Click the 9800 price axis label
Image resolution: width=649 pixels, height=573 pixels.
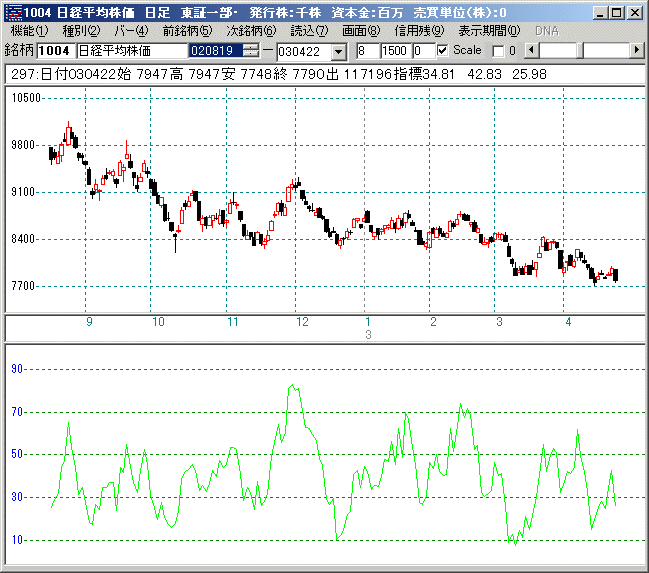pyautogui.click(x=23, y=145)
